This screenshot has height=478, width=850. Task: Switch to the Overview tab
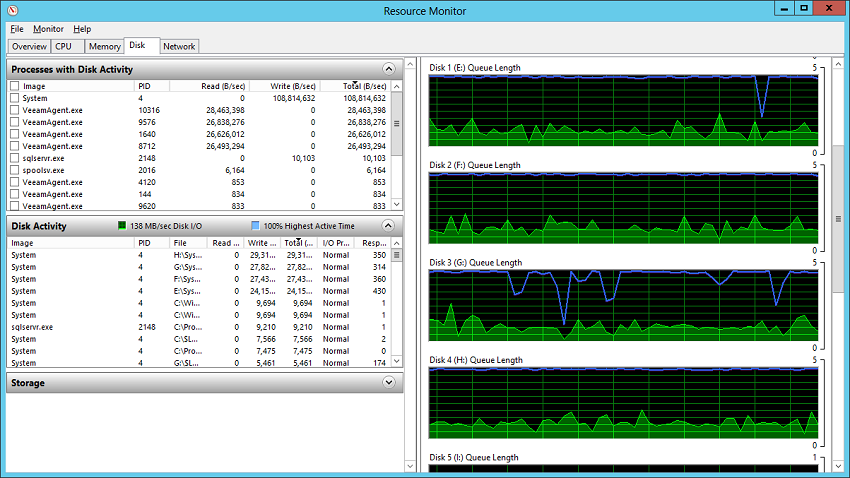(x=29, y=47)
